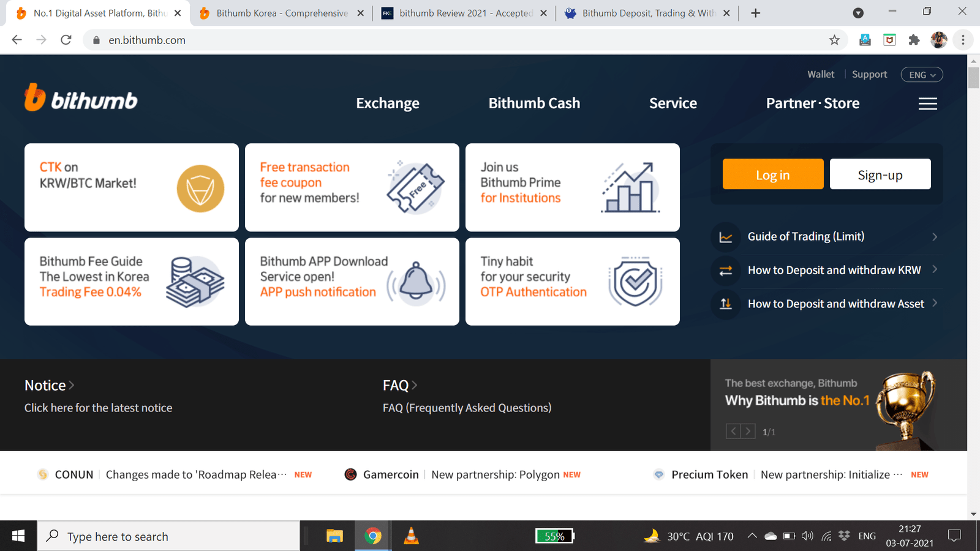Open the Wallet link
This screenshot has height=551, width=980.
(821, 74)
